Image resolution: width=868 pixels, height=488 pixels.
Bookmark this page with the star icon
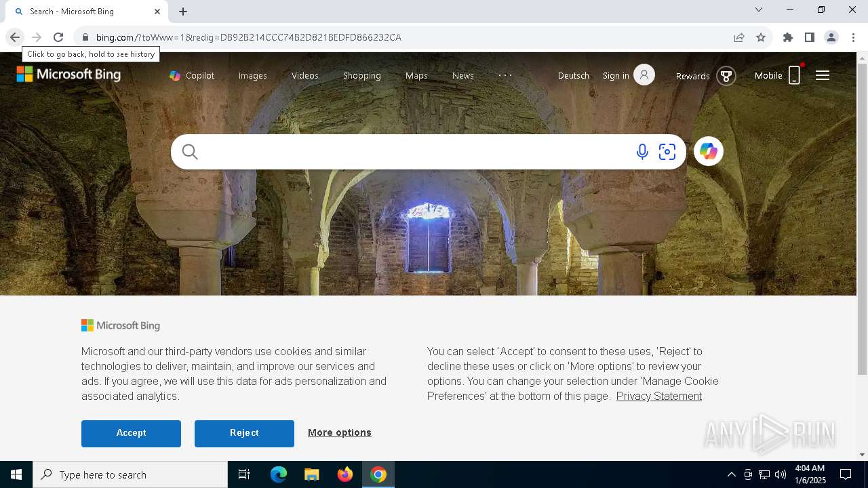(761, 37)
